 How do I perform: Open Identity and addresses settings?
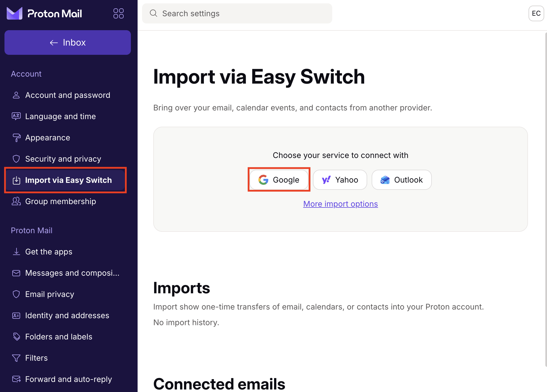point(67,315)
